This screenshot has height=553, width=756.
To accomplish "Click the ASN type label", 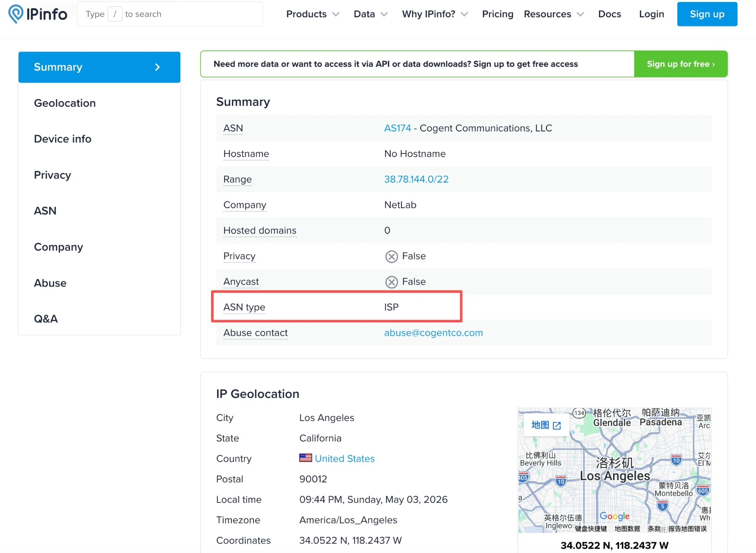I will point(244,307).
